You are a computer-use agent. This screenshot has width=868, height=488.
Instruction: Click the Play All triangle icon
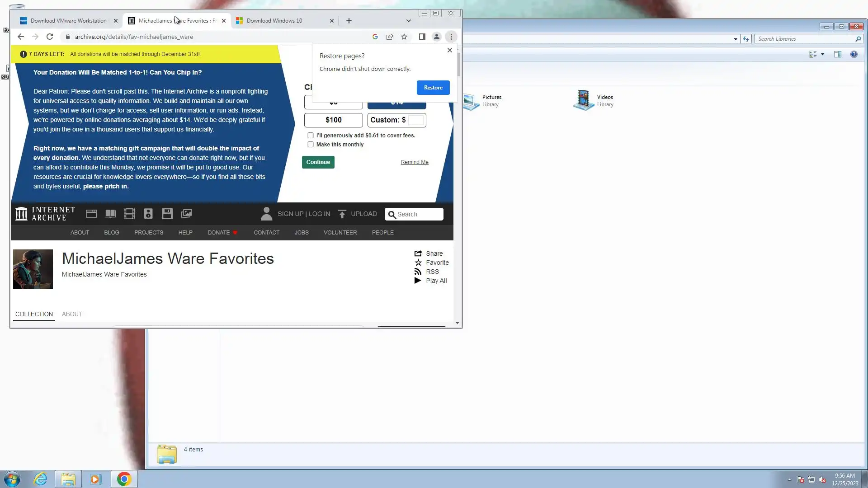coord(418,281)
